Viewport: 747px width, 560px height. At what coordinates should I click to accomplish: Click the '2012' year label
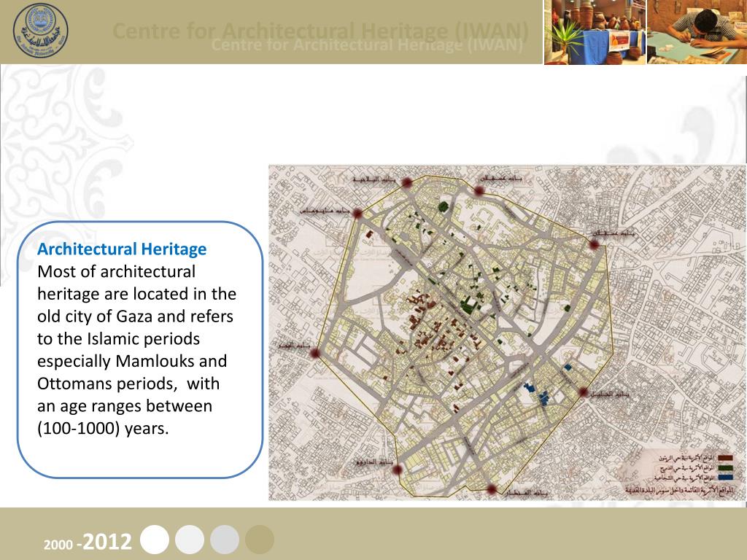tap(107, 542)
